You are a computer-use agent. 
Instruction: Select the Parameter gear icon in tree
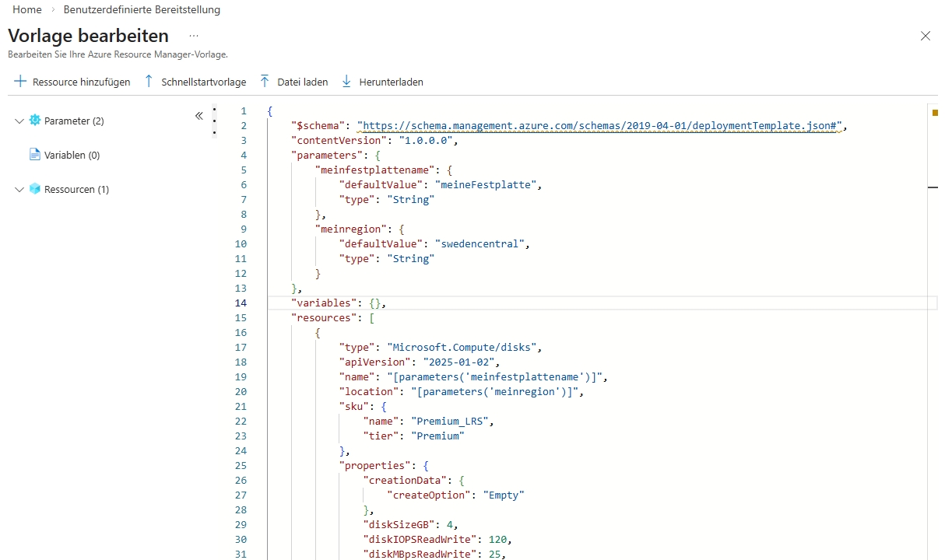coord(34,121)
